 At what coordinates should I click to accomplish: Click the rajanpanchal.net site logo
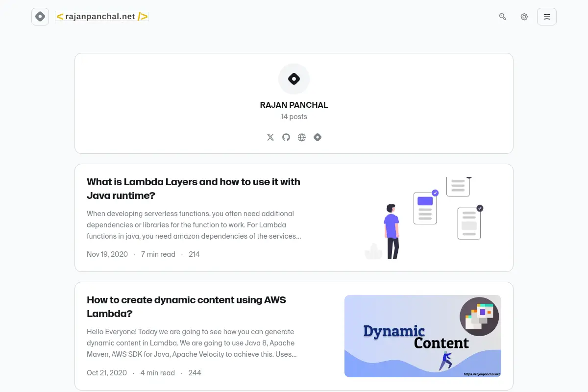[102, 17]
